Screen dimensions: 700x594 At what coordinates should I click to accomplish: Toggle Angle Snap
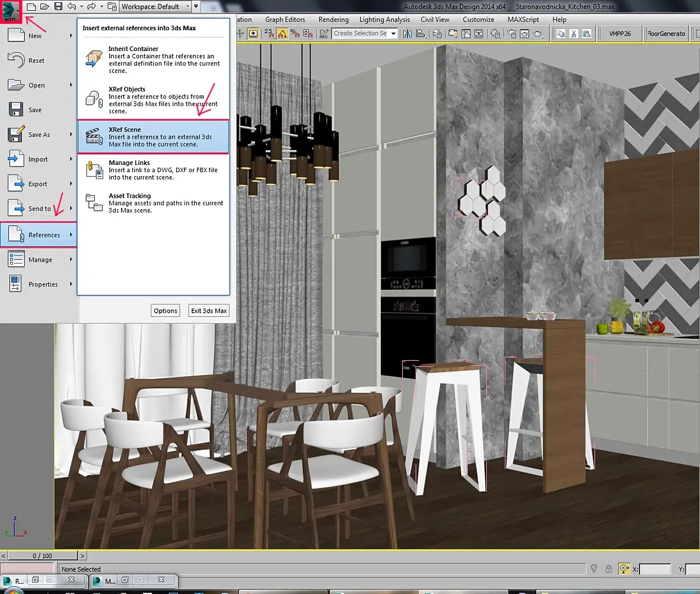pos(282,33)
